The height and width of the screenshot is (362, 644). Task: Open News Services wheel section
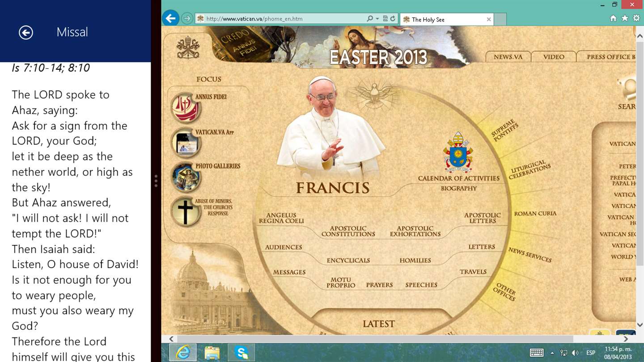click(x=530, y=255)
